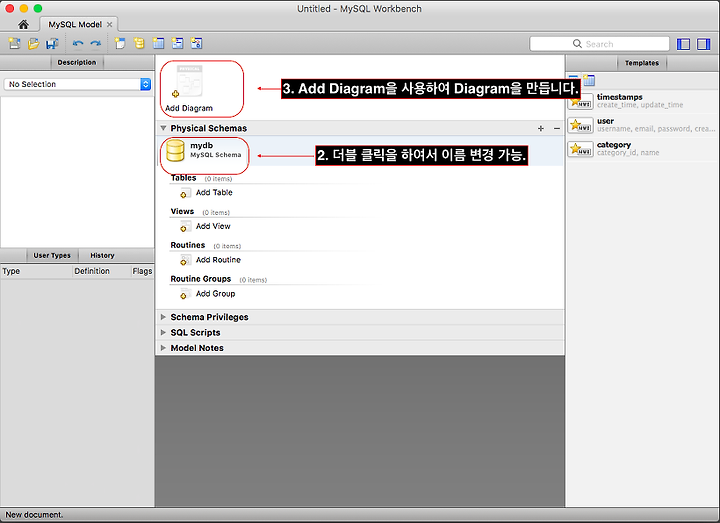
Task: Click the Add Group icon
Action: (x=184, y=294)
